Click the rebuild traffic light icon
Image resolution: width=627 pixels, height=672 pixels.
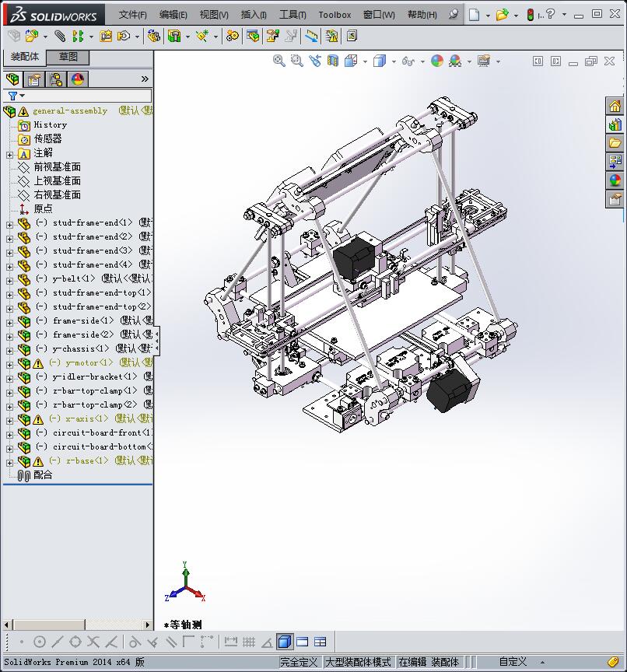(x=530, y=15)
